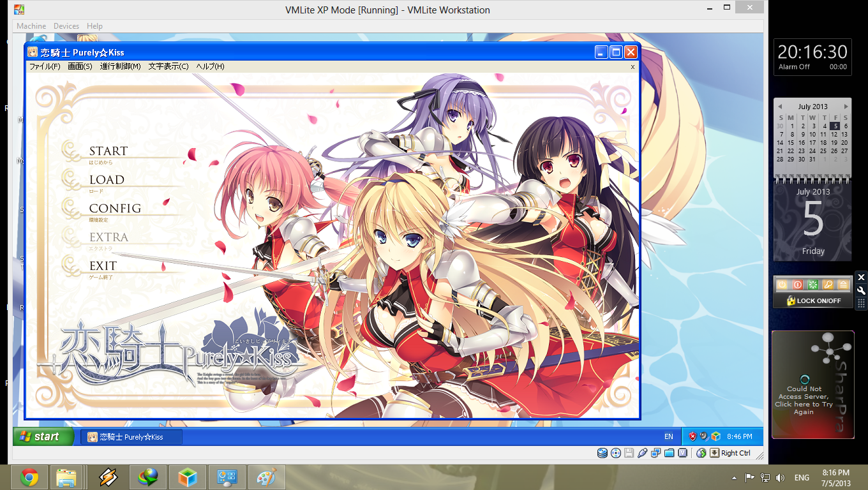Click START on the game title menu

point(108,151)
